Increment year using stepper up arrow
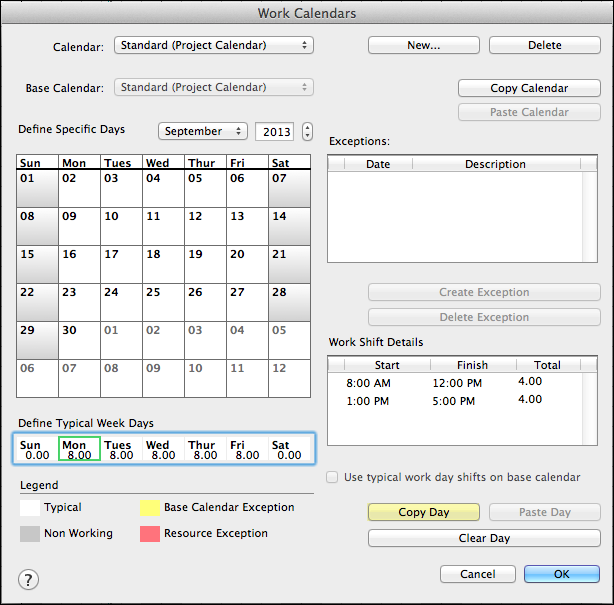The width and height of the screenshot is (614, 605). tap(307, 127)
